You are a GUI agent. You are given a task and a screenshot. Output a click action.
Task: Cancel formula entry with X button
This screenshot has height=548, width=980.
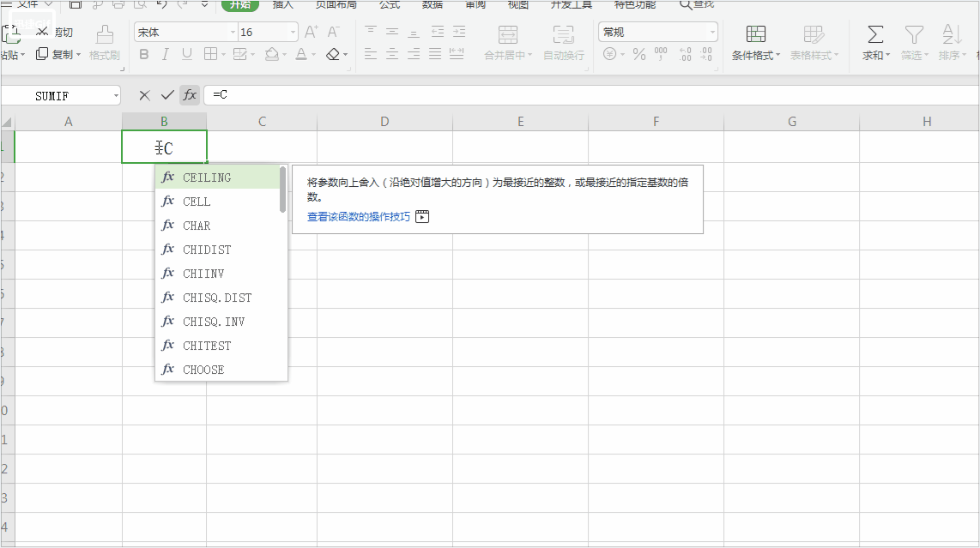(144, 95)
